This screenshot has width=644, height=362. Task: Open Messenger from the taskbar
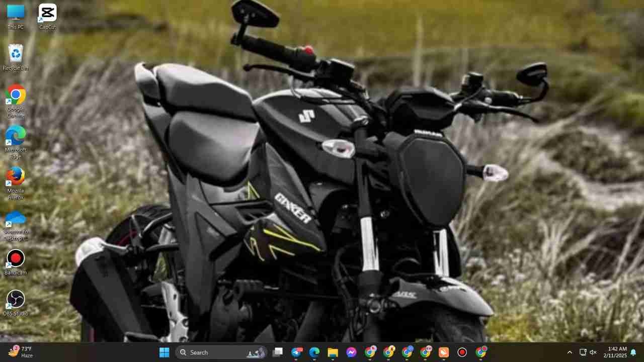352,352
